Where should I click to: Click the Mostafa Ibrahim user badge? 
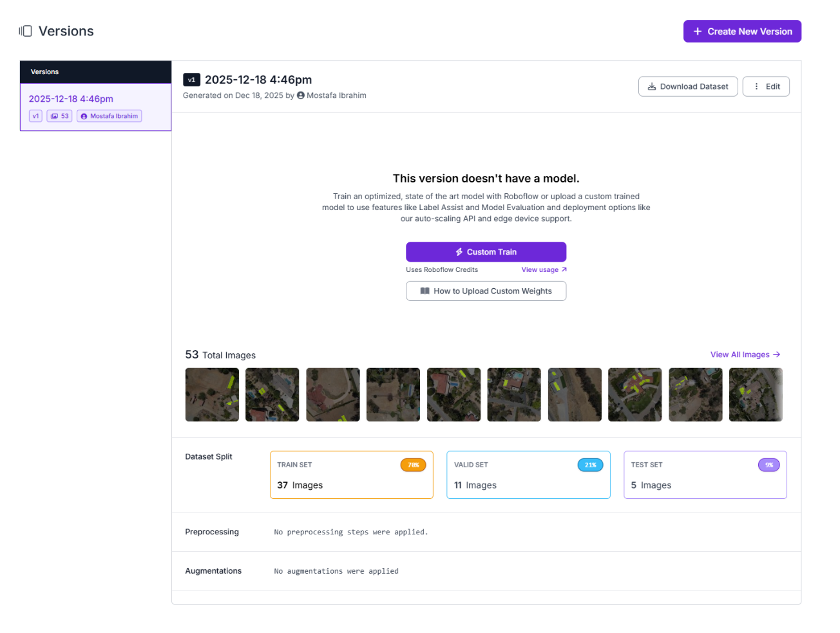click(110, 116)
